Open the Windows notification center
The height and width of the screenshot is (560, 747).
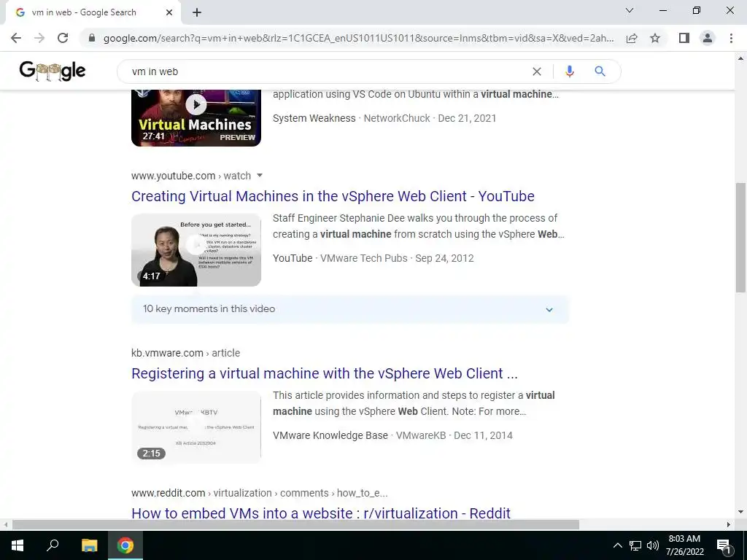(x=724, y=545)
